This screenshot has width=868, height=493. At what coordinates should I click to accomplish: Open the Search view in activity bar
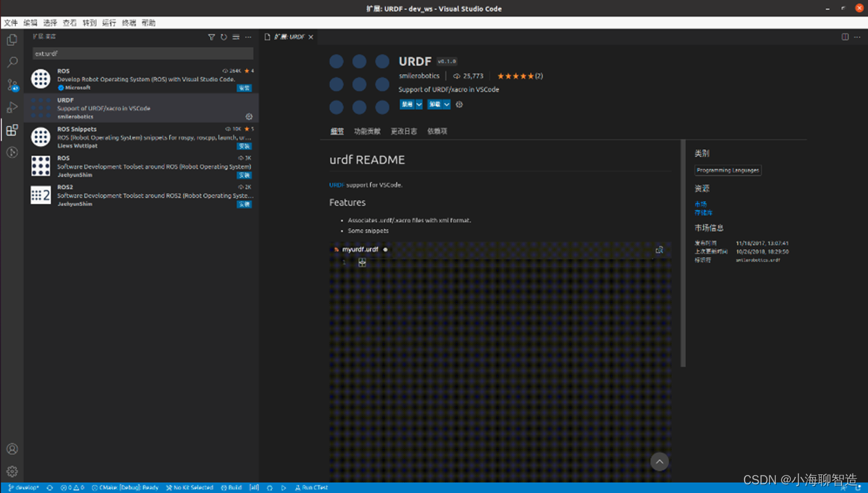pyautogui.click(x=12, y=62)
